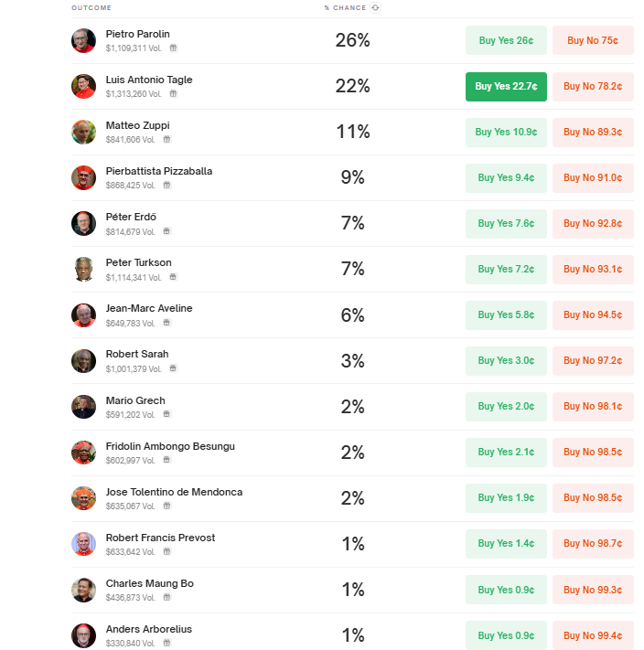
Task: Click the refresh icon beside % Chance header
Action: 375,8
